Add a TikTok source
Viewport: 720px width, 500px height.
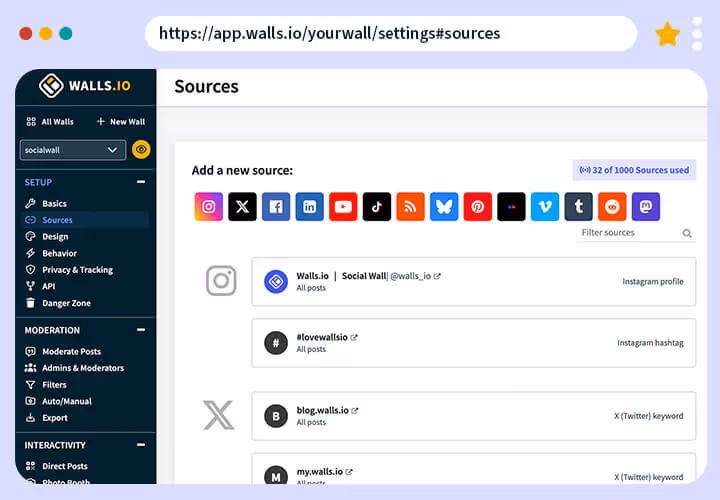[377, 207]
